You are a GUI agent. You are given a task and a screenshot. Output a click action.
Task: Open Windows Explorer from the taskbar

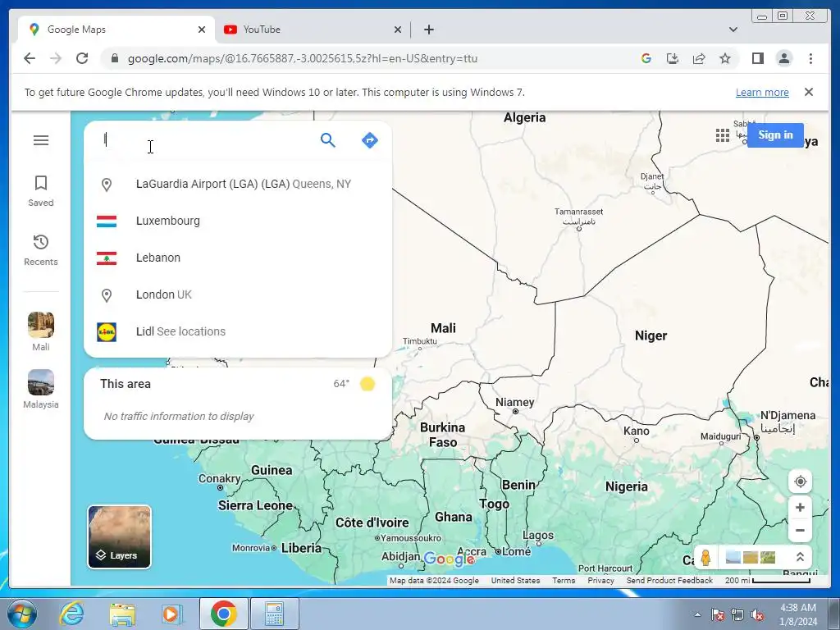[x=122, y=614]
